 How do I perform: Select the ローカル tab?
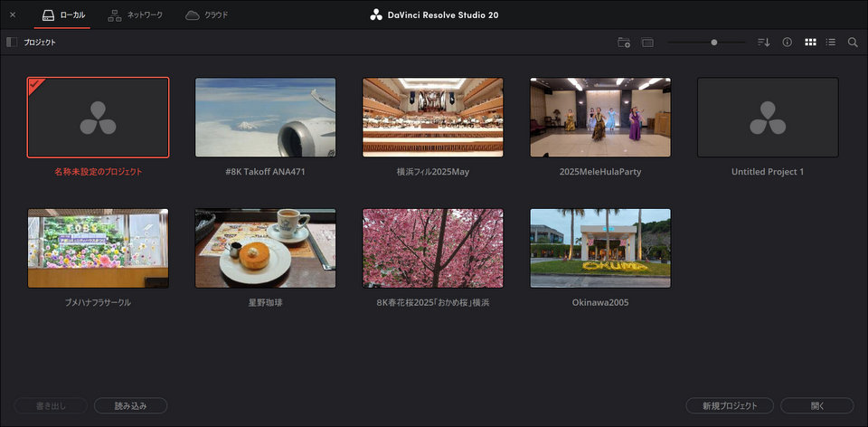click(62, 15)
